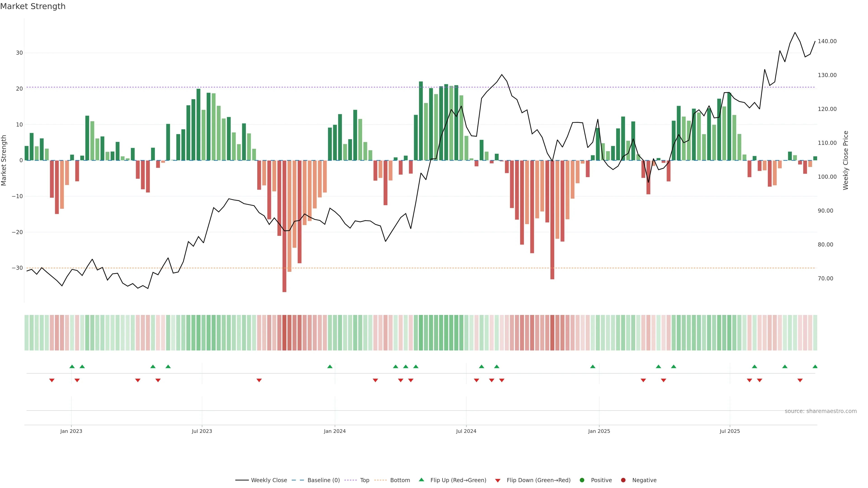Click the 140.00 weekly close price tick
868x488 pixels.
click(827, 41)
